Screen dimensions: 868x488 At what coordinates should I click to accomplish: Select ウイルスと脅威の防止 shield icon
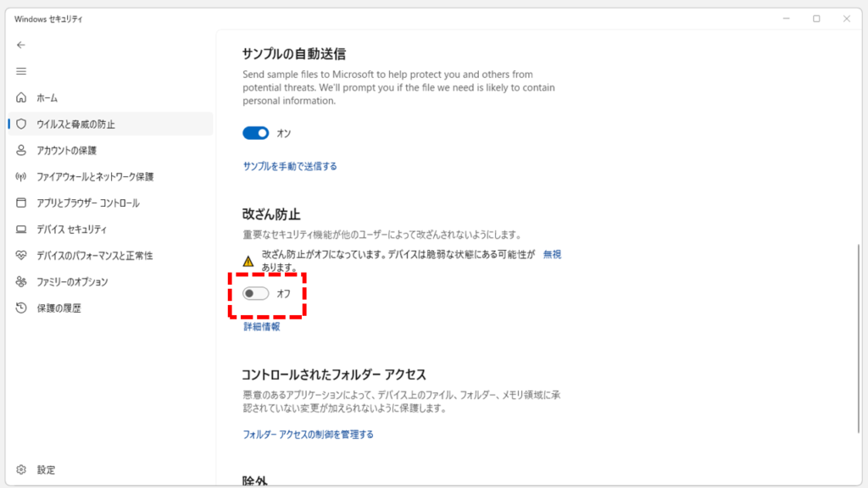20,124
